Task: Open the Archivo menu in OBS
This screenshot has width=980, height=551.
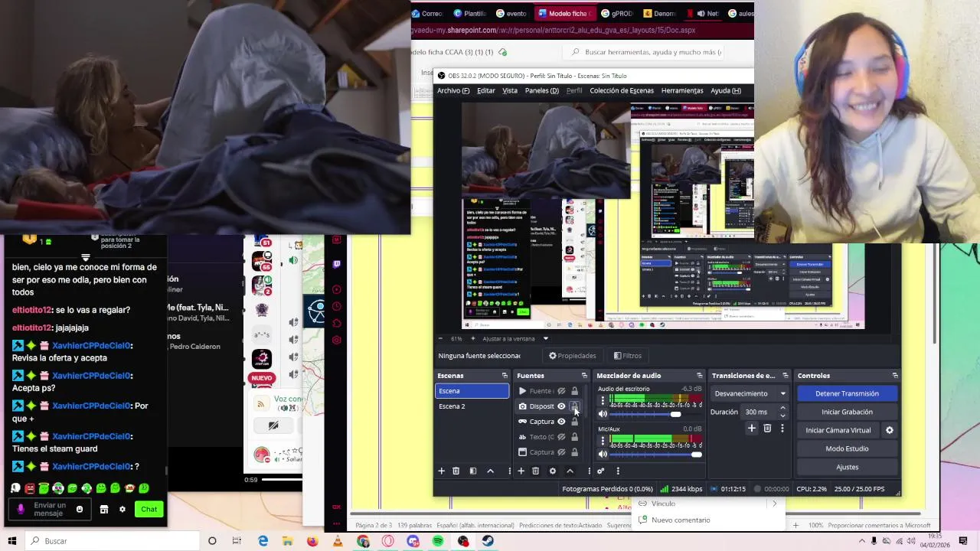Action: (x=453, y=90)
